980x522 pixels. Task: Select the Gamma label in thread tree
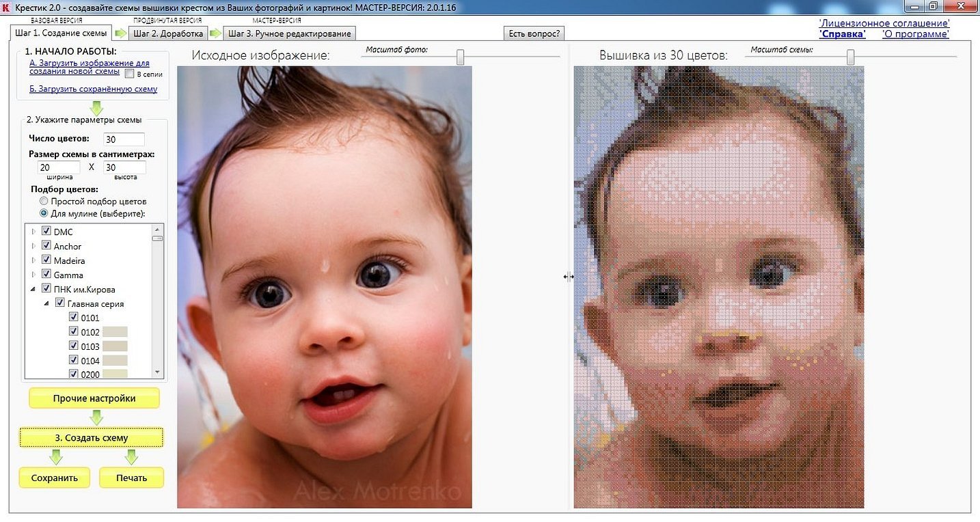pos(68,275)
